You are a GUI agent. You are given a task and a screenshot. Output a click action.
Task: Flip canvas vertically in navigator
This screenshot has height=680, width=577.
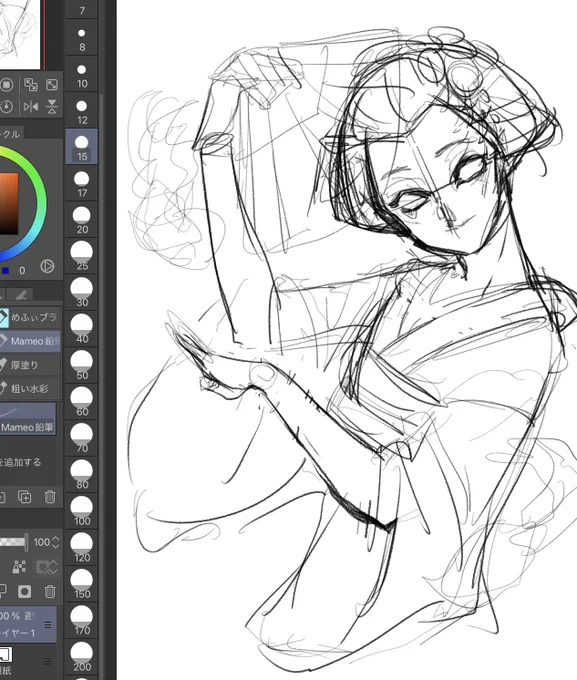[x=52, y=107]
